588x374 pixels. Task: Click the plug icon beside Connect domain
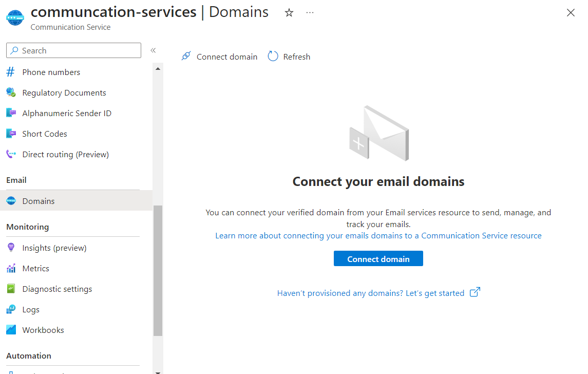186,57
